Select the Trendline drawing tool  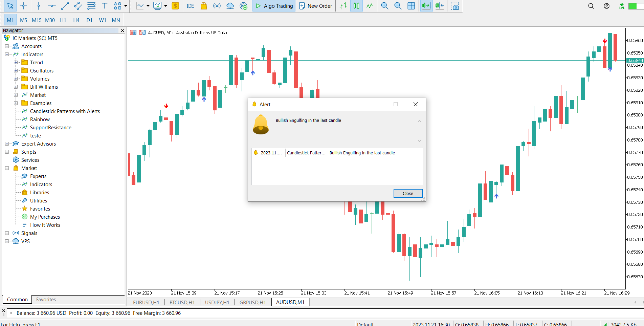64,6
